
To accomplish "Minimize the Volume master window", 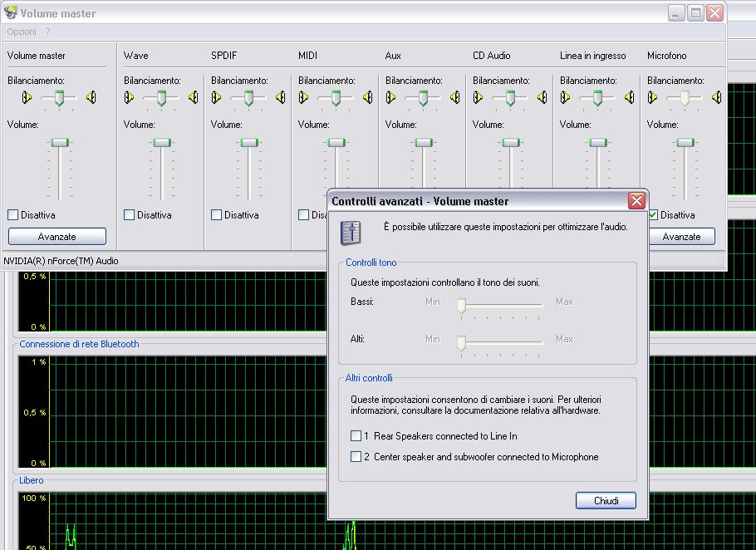I will point(676,13).
